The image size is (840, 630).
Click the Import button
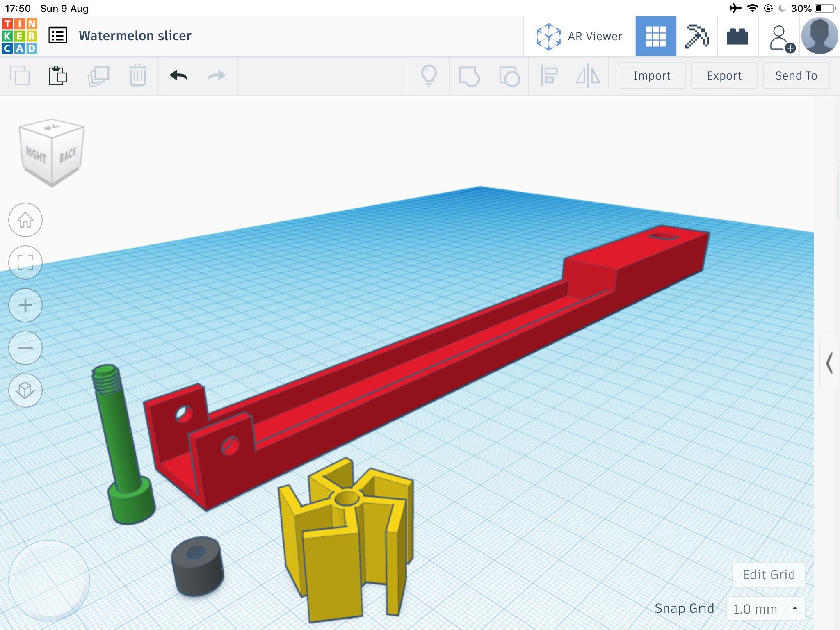point(652,75)
